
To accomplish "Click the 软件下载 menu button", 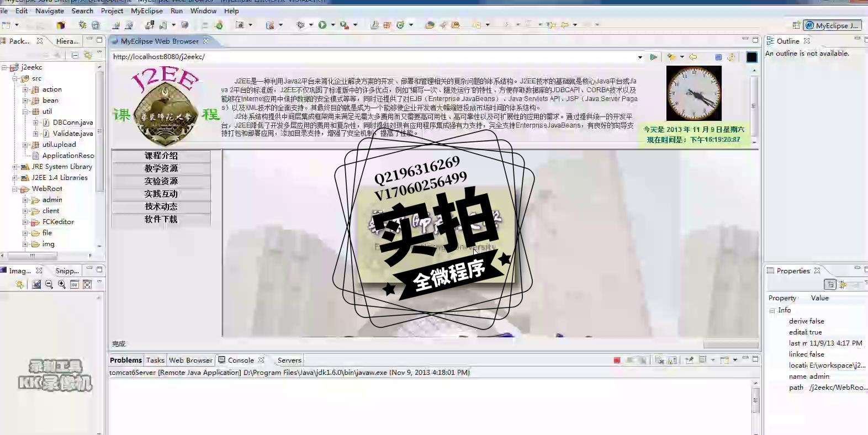I will pyautogui.click(x=161, y=219).
